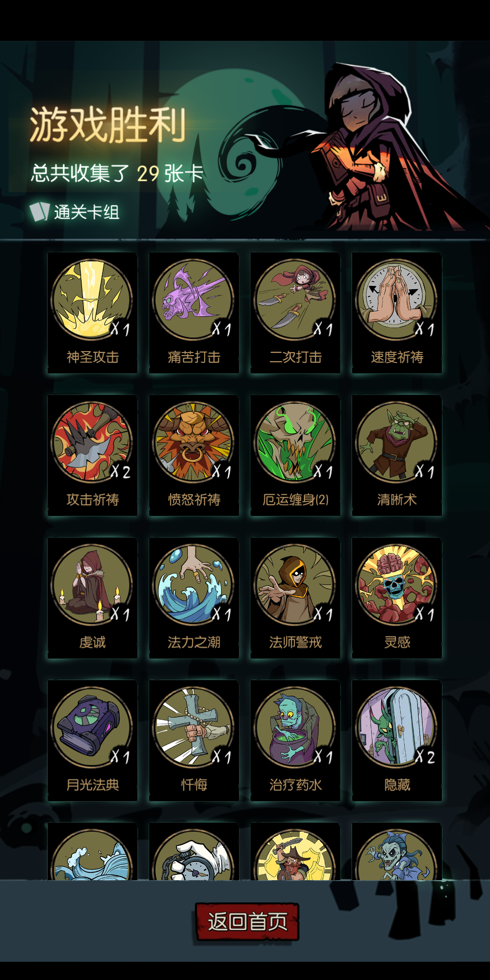The image size is (490, 980).
Task: Tap the partially visible pirate dwarf card
Action: (295, 851)
